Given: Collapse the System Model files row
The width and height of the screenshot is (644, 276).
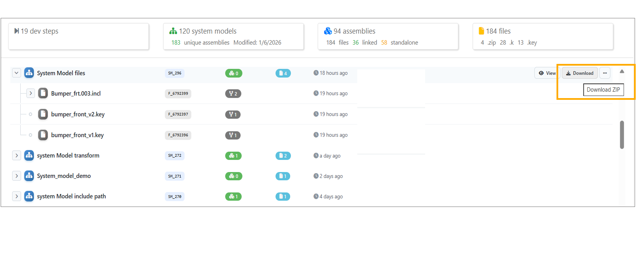Looking at the screenshot, I should tap(16, 73).
